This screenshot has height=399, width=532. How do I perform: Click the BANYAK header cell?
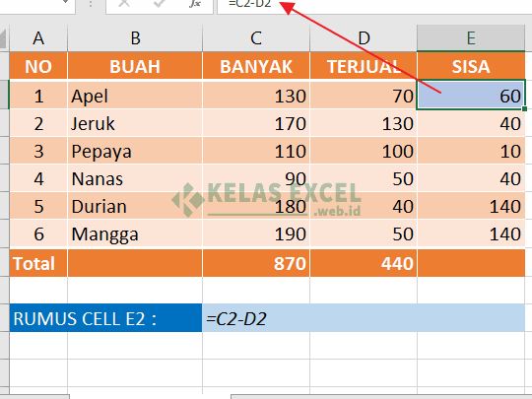[256, 65]
